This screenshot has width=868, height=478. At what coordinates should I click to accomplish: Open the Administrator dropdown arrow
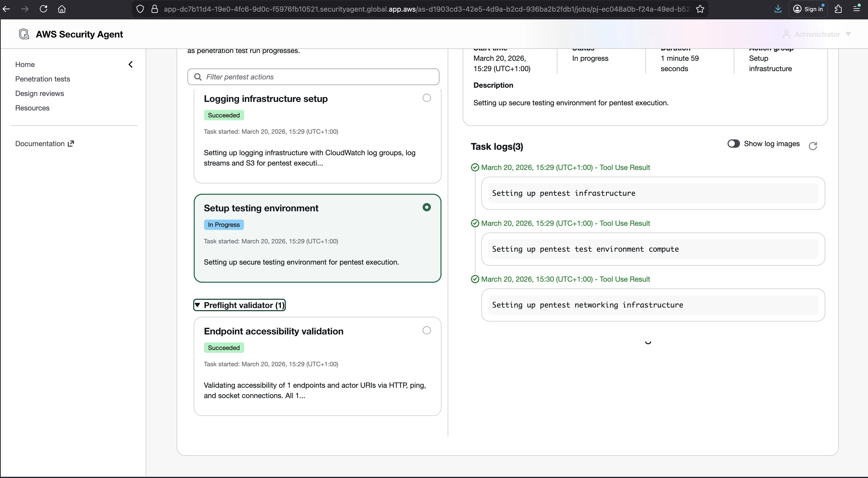pos(848,34)
